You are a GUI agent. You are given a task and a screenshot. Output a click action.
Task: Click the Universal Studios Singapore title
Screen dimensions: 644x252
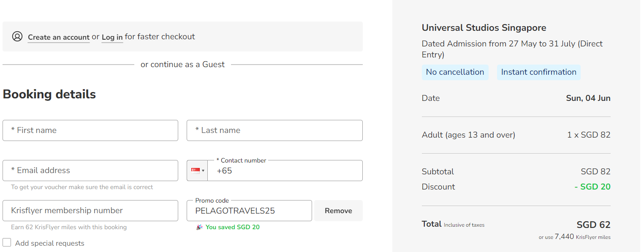484,27
